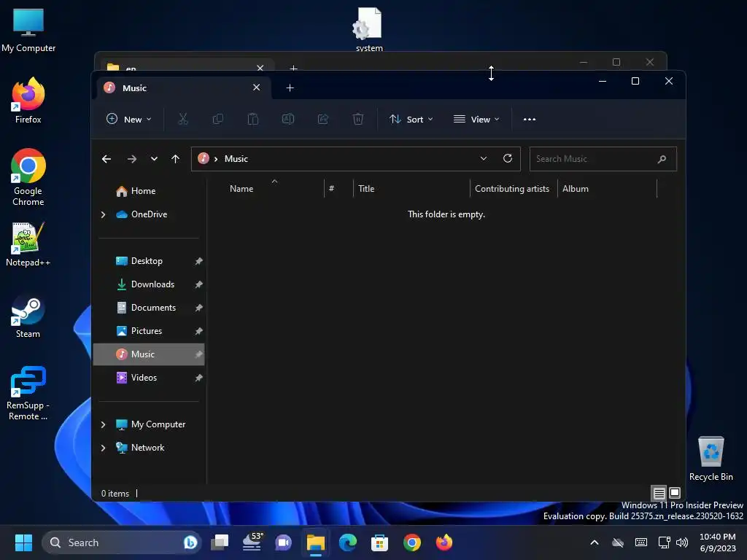
Task: Click the Delete trash icon in toolbar
Action: click(x=357, y=119)
